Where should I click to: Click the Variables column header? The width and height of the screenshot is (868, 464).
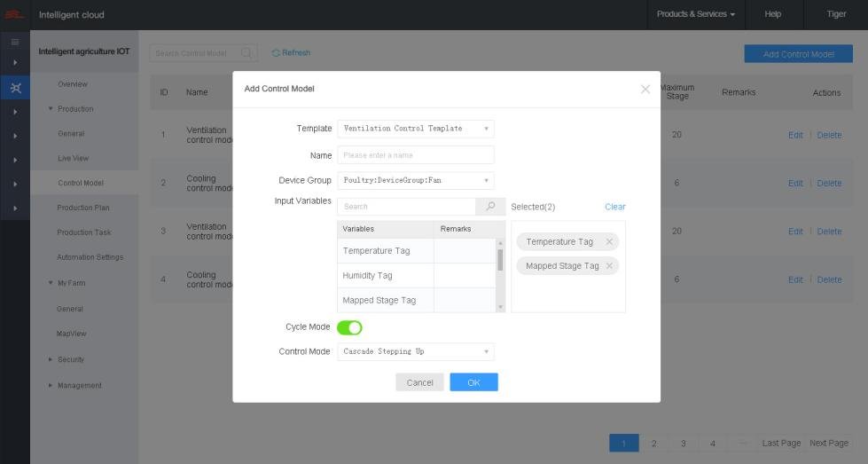pyautogui.click(x=386, y=229)
